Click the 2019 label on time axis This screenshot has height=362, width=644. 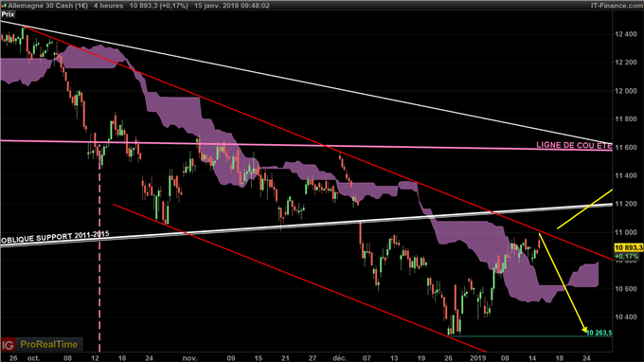click(x=477, y=358)
